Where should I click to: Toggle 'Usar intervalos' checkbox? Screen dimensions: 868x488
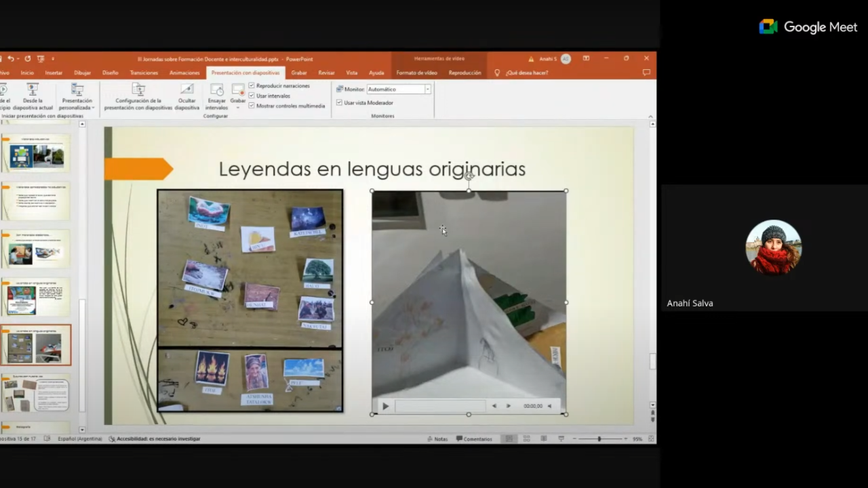pyautogui.click(x=252, y=96)
